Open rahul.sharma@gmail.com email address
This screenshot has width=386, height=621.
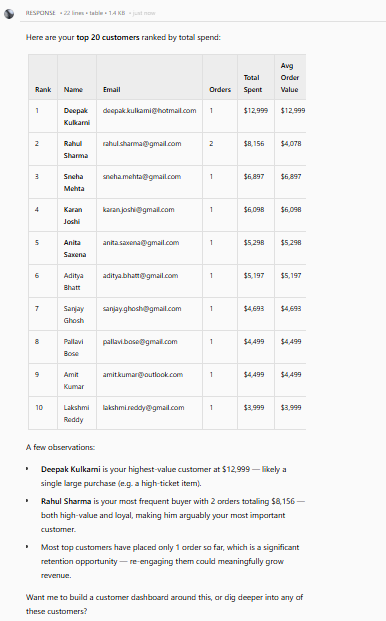[x=142, y=143]
